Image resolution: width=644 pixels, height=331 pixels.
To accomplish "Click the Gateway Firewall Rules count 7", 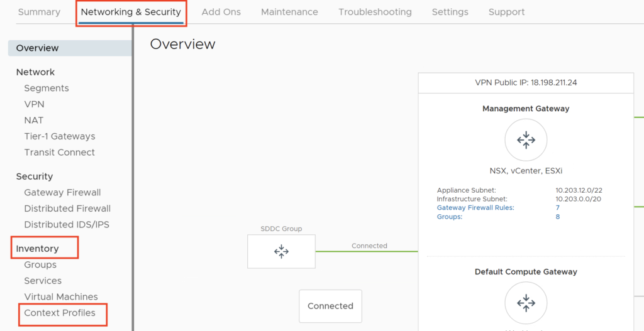I will pyautogui.click(x=558, y=207).
